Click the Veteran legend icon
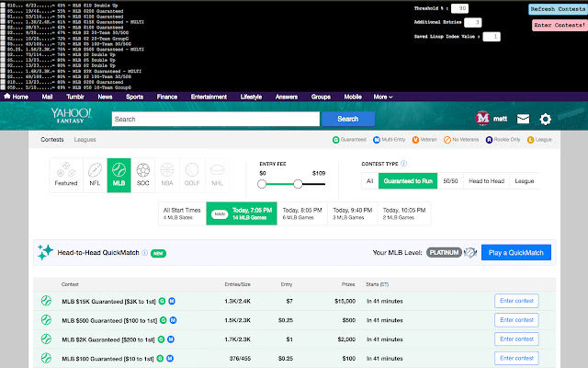588x368 pixels. [x=415, y=140]
